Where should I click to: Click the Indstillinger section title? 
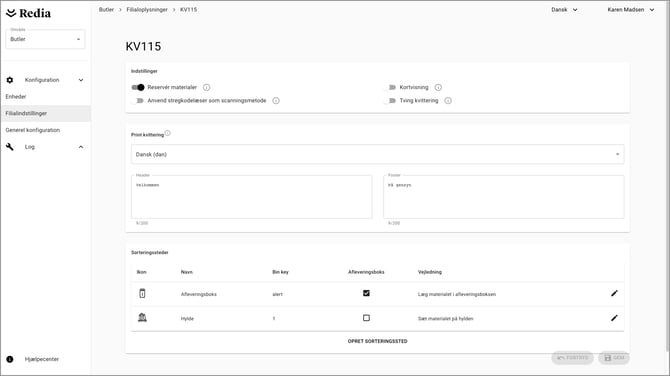click(x=144, y=71)
